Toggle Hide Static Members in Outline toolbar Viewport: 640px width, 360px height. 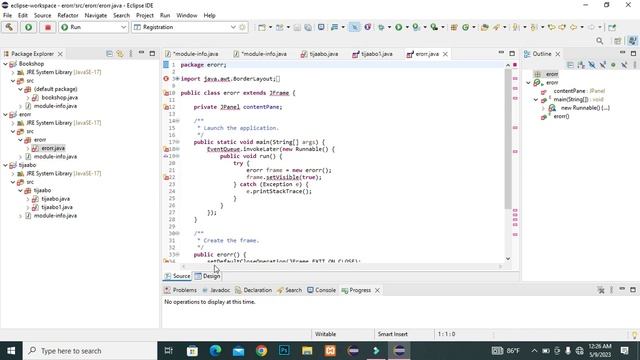point(602,65)
